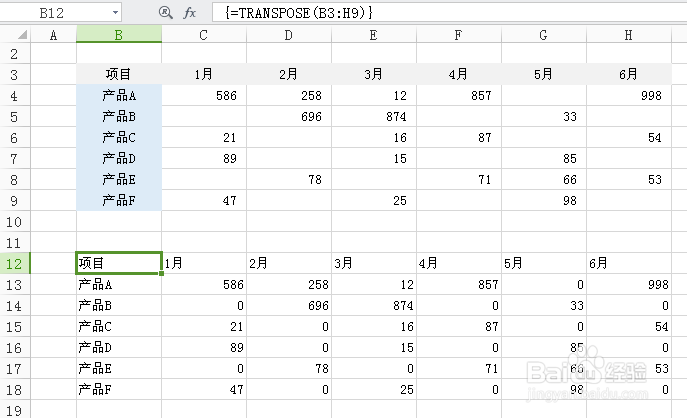Select column F header

pos(459,35)
